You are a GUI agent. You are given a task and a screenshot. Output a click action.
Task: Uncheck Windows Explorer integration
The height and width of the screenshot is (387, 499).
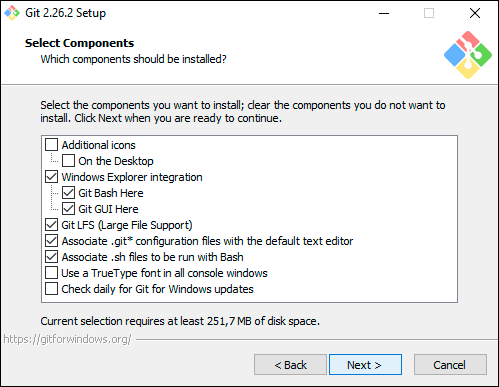pyautogui.click(x=51, y=177)
